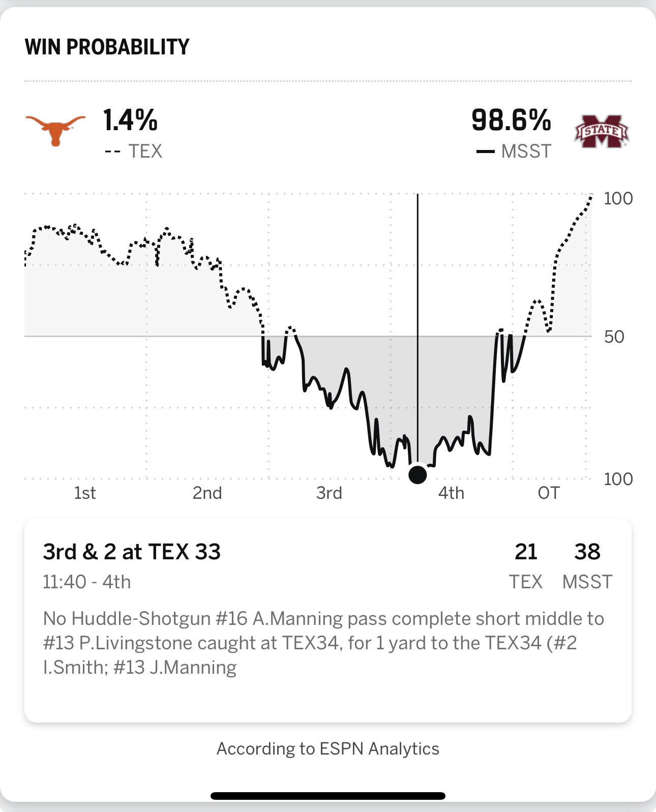Open the "According to ESPN Analytics" link
The width and height of the screenshot is (656, 812).
[328, 748]
